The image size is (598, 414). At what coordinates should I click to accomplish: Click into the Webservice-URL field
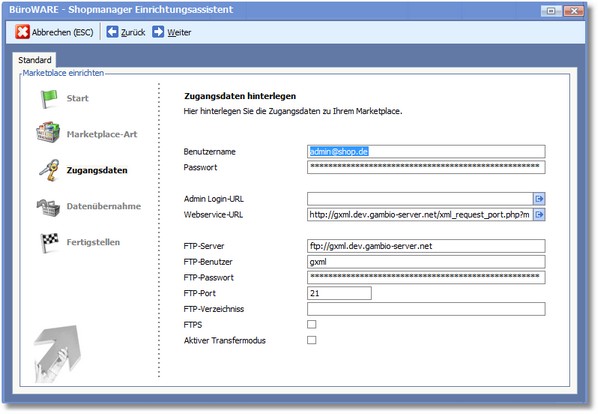(420, 215)
